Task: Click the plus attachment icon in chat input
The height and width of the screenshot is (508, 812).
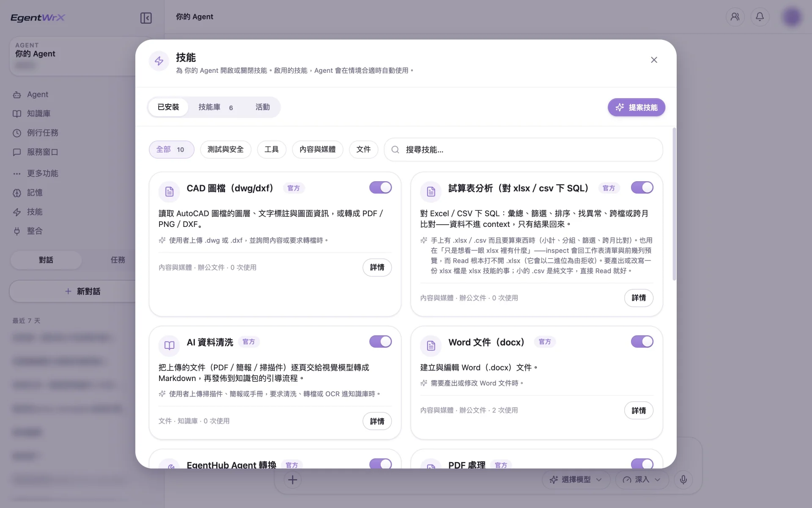Action: (x=292, y=480)
